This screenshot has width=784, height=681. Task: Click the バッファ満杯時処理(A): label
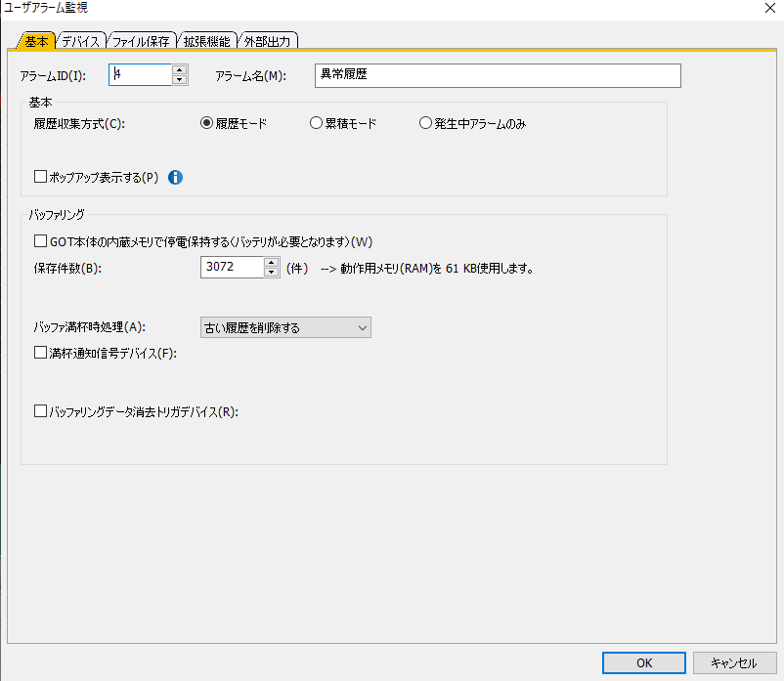coord(90,327)
